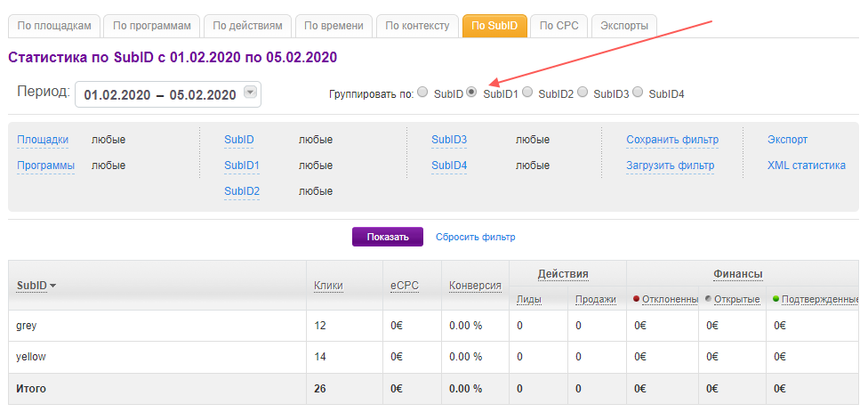
Task: Open the Площадки filter link
Action: 43,140
